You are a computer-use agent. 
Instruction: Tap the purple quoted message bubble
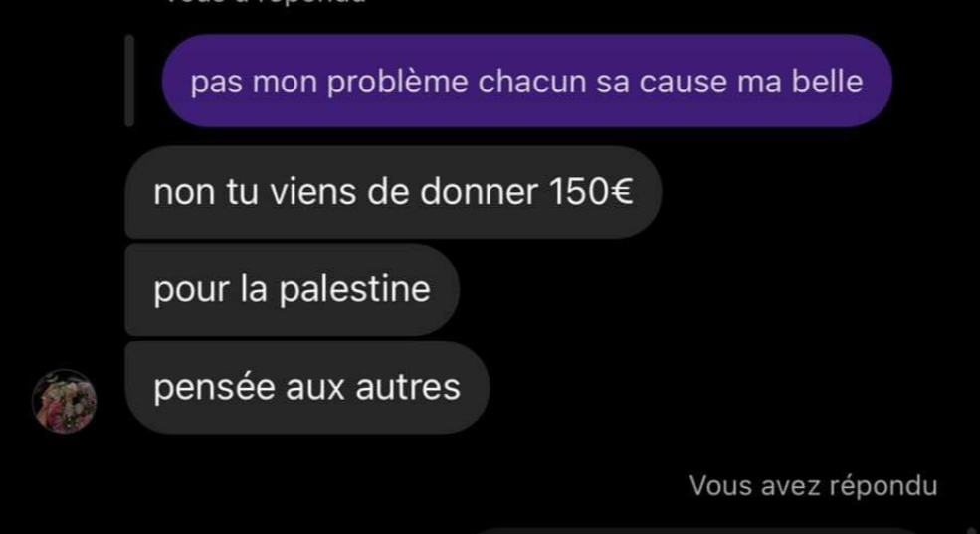pos(527,82)
